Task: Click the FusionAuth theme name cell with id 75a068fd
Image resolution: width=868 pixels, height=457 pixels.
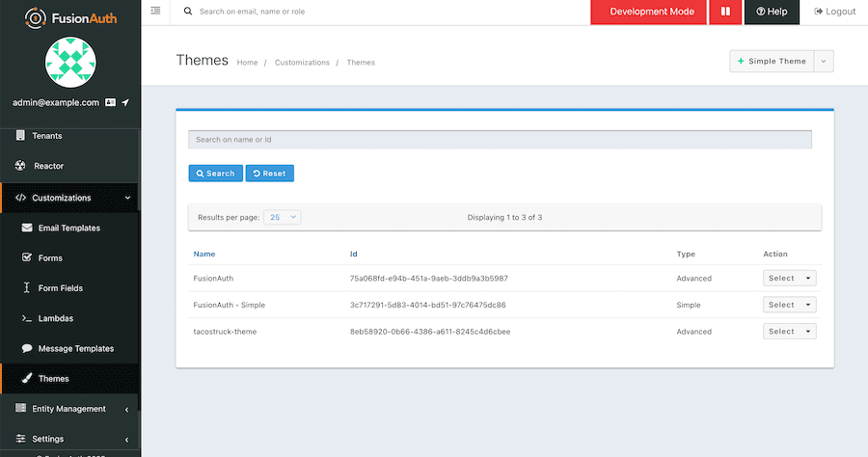Action: click(x=213, y=279)
